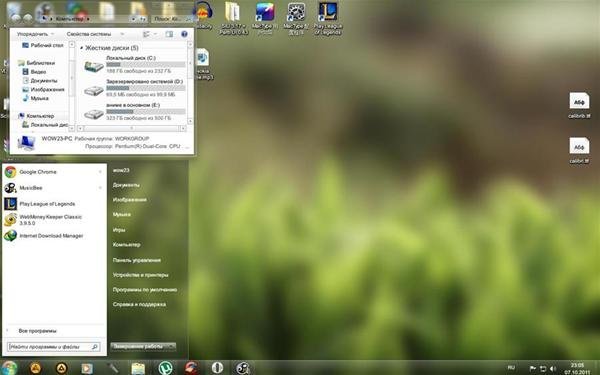Select Локальный диск in the navigation pane tree

coord(45,125)
